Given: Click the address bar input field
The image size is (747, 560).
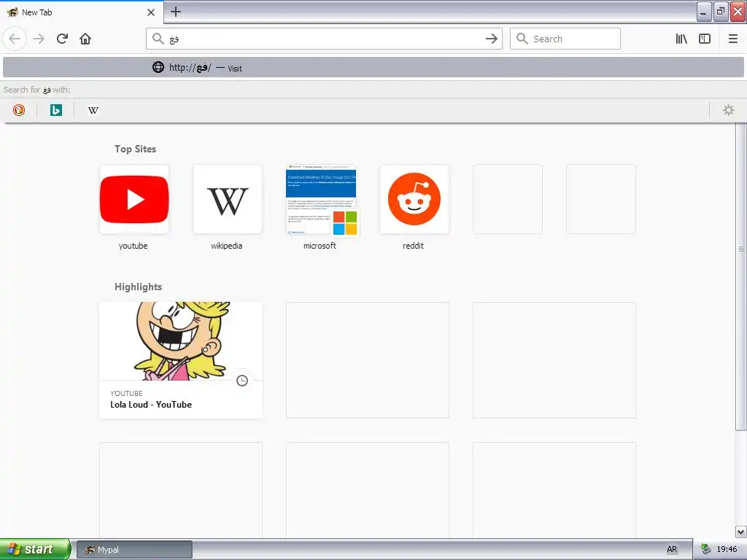Looking at the screenshot, I should [324, 39].
